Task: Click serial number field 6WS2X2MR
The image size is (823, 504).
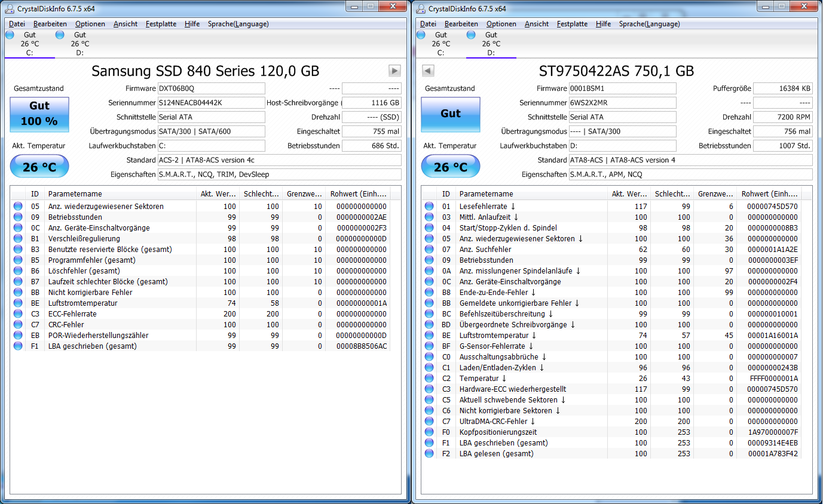Action: click(x=622, y=103)
